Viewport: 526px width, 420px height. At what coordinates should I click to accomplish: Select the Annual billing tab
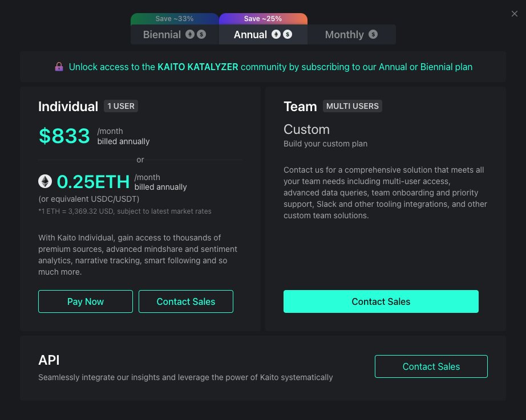pos(263,35)
